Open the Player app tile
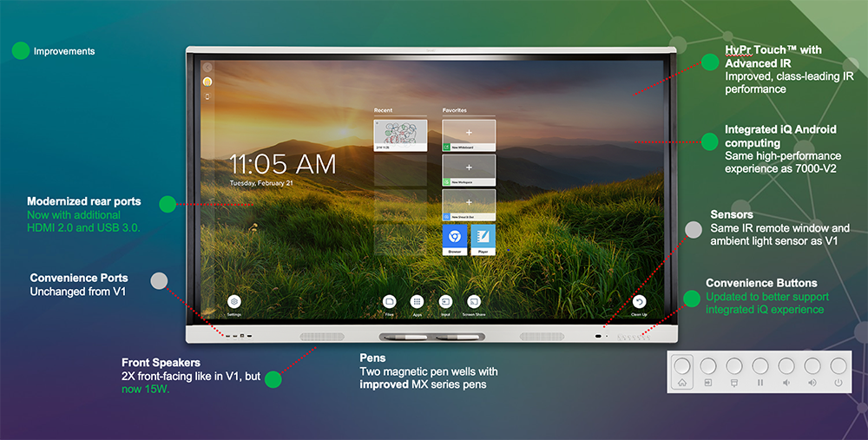868x440 pixels. 483,239
